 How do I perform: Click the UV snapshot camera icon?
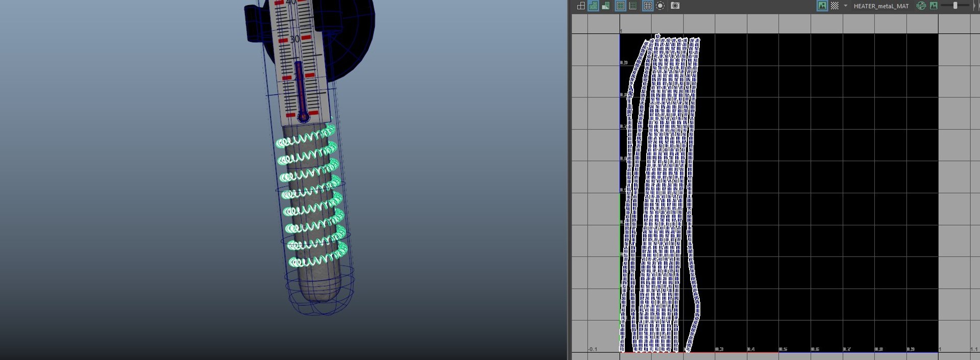click(675, 6)
